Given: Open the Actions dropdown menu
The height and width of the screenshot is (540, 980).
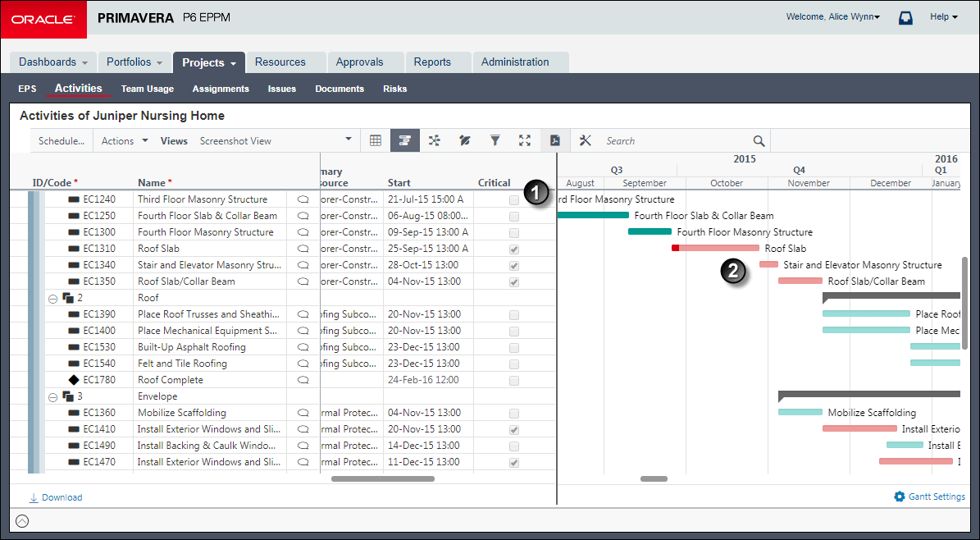Looking at the screenshot, I should [125, 141].
